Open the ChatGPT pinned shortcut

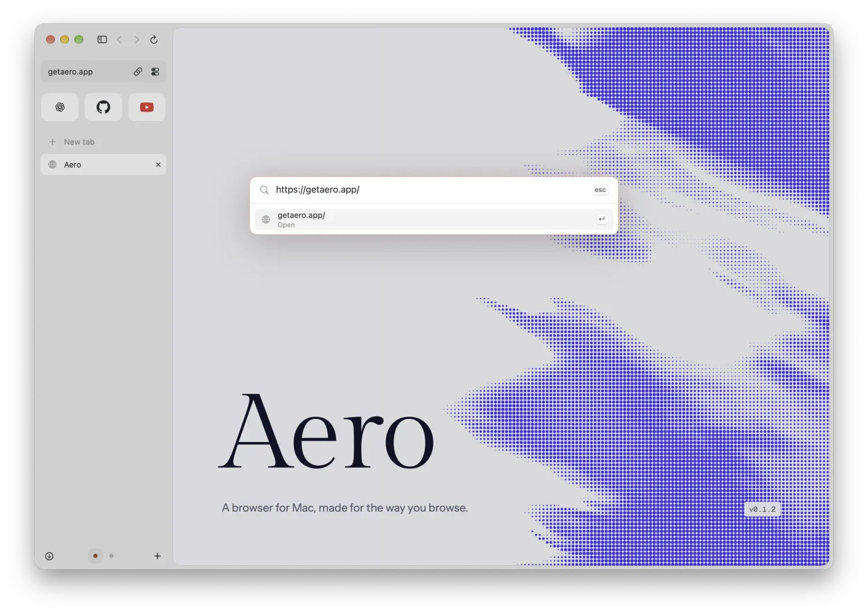[x=60, y=107]
